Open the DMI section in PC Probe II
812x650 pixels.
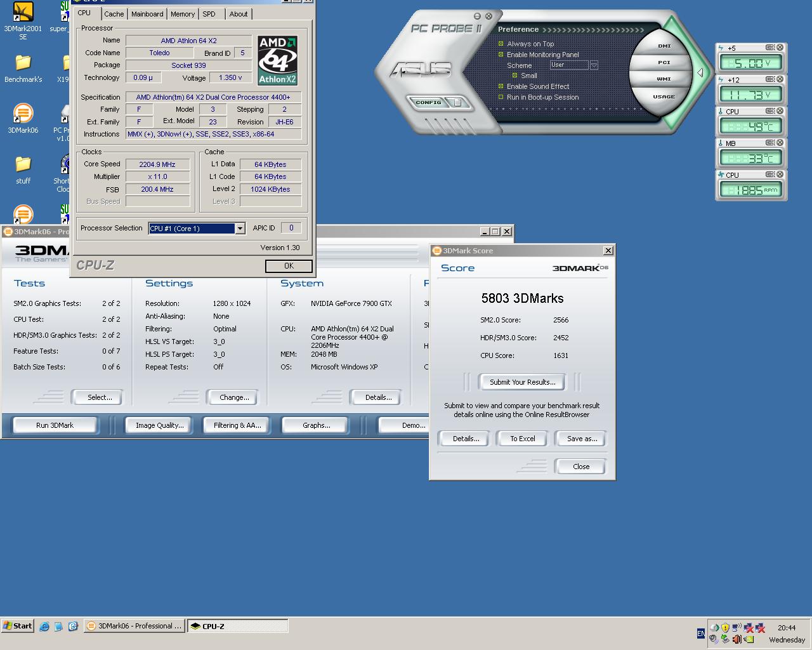coord(664,46)
